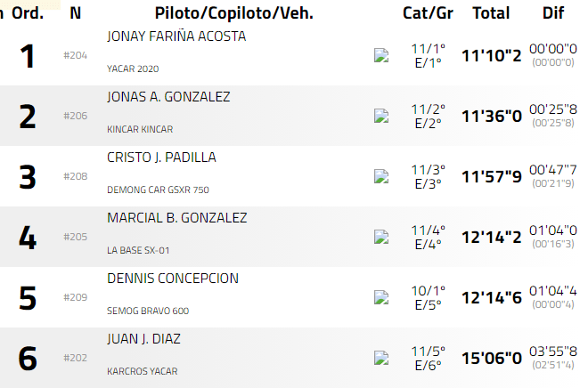Click total time 11'36"0

click(x=491, y=116)
